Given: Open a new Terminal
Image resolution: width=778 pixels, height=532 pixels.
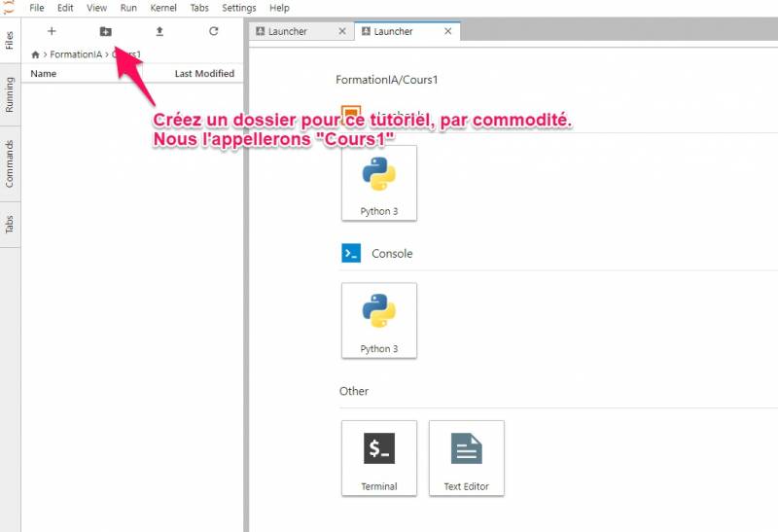Looking at the screenshot, I should [379, 457].
